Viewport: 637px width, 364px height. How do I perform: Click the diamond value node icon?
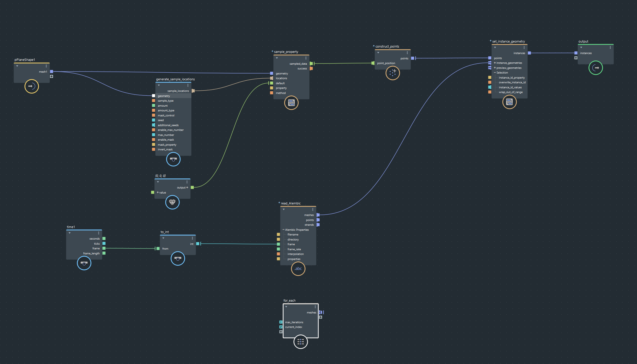pyautogui.click(x=172, y=202)
